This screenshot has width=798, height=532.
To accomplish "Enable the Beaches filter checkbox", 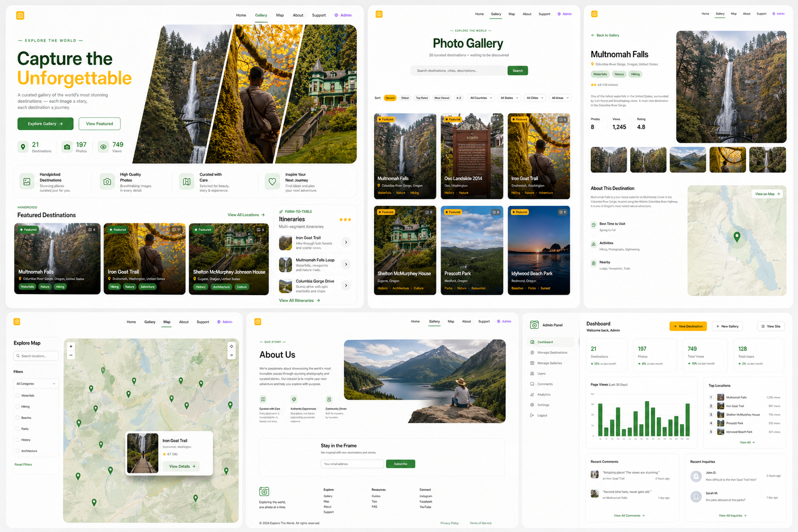I will point(18,418).
